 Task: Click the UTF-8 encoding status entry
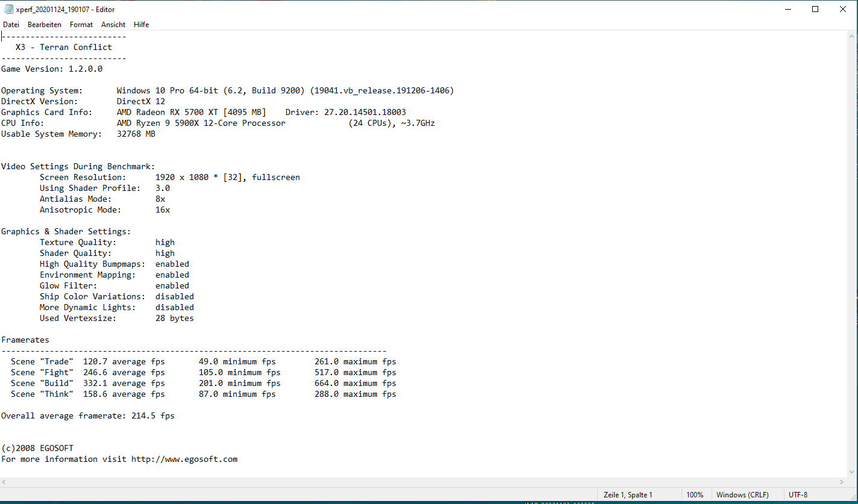798,495
